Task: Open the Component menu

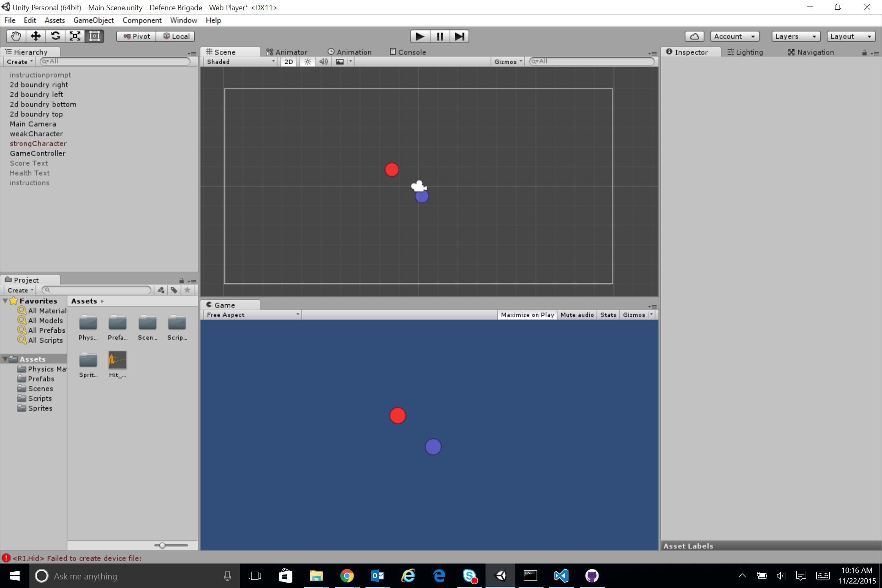Action: click(x=142, y=20)
